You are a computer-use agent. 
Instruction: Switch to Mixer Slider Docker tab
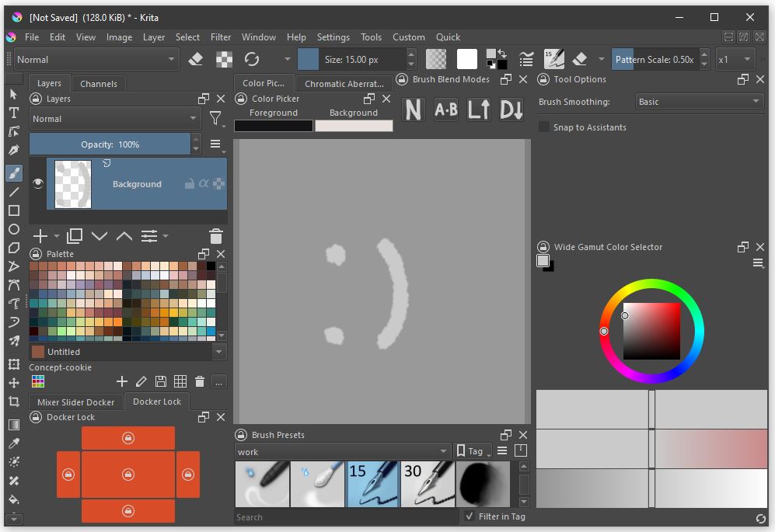pyautogui.click(x=76, y=402)
